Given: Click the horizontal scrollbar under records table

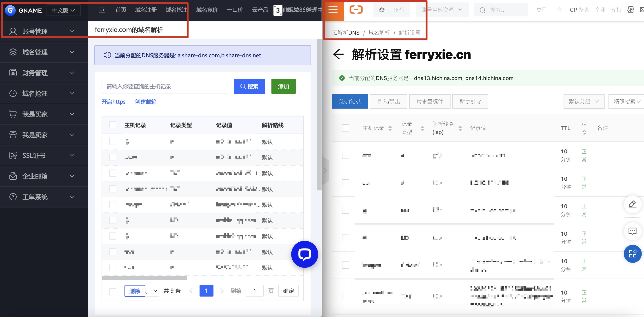Looking at the screenshot, I should [144, 278].
